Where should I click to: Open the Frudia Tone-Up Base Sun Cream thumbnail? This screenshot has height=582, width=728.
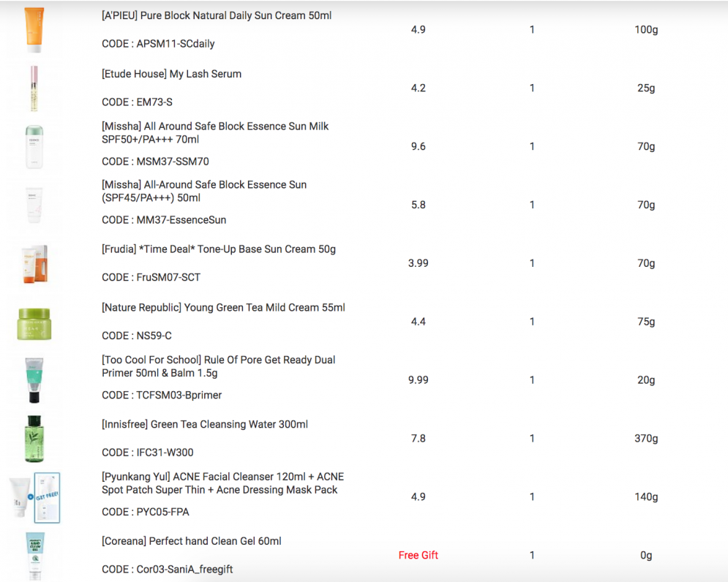coord(34,264)
